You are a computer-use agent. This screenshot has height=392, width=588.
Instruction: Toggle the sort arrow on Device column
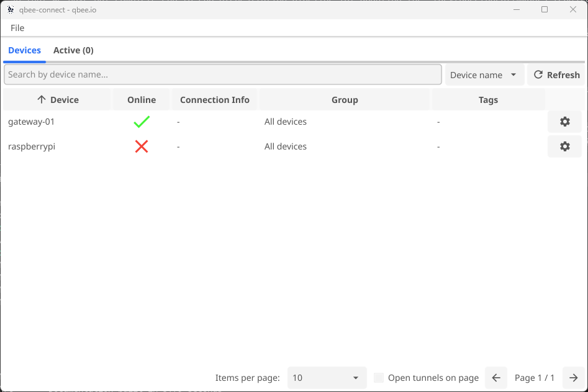tap(42, 99)
